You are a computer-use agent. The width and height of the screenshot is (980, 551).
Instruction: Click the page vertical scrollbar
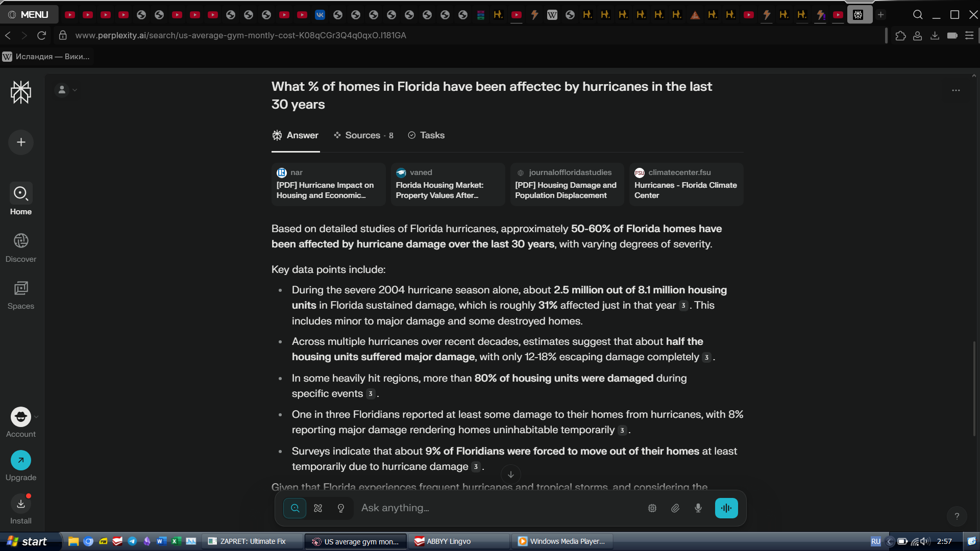point(974,388)
